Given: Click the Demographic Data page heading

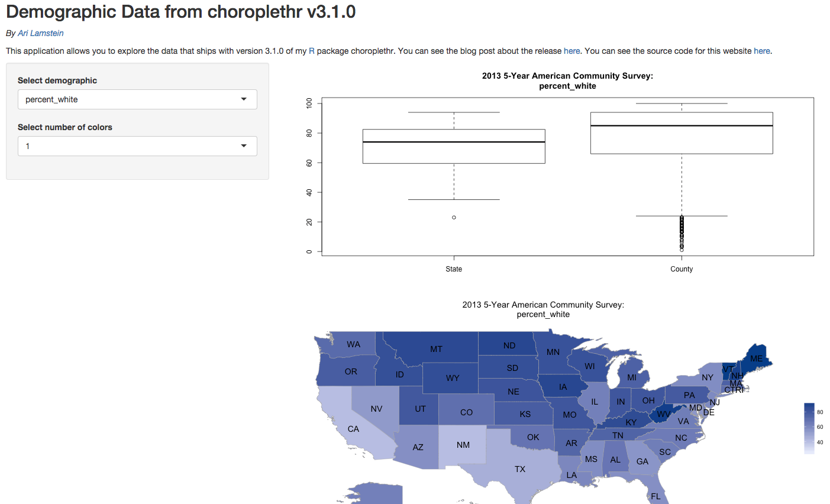Looking at the screenshot, I should (180, 12).
